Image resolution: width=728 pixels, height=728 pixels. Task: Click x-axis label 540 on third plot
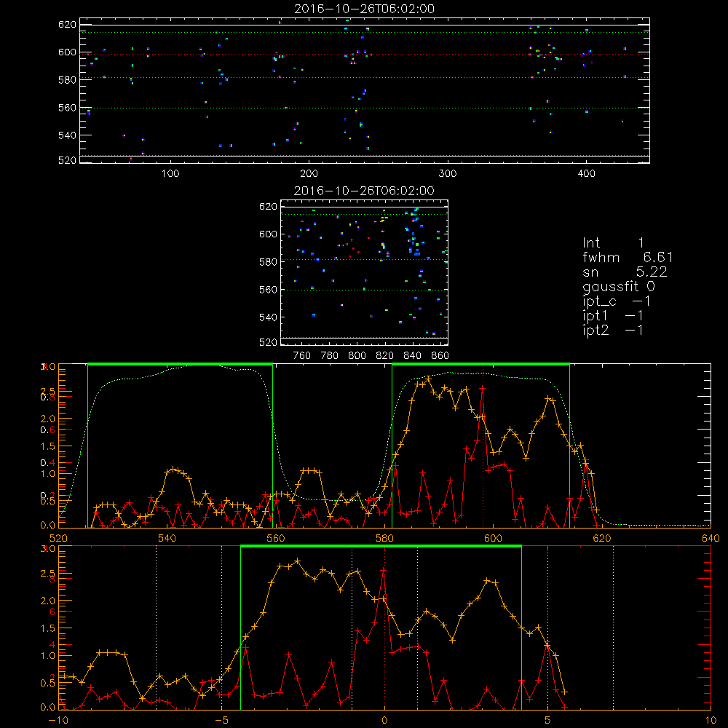(167, 538)
